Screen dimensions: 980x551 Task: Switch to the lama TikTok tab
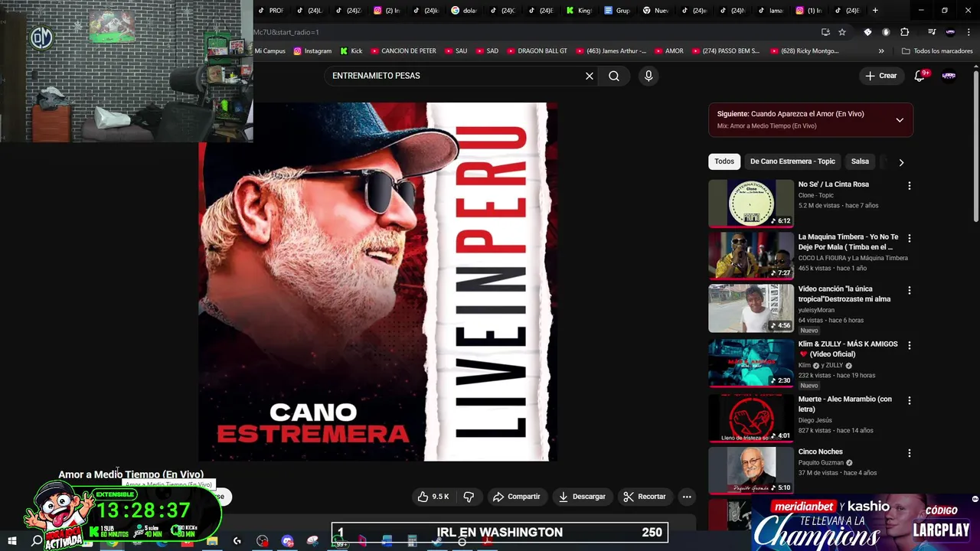771,11
